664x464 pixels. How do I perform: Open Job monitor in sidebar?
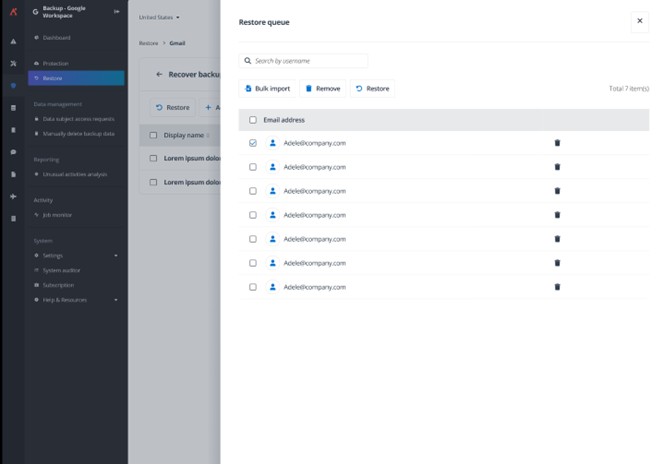[57, 215]
